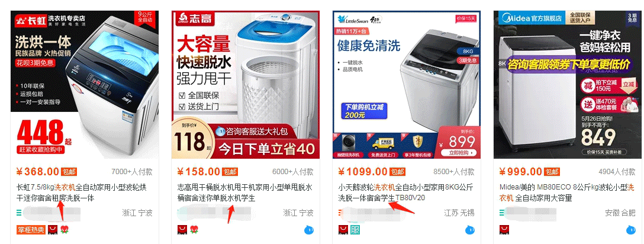Open the 小天鹅波轮洗衣机 title link

406,192
